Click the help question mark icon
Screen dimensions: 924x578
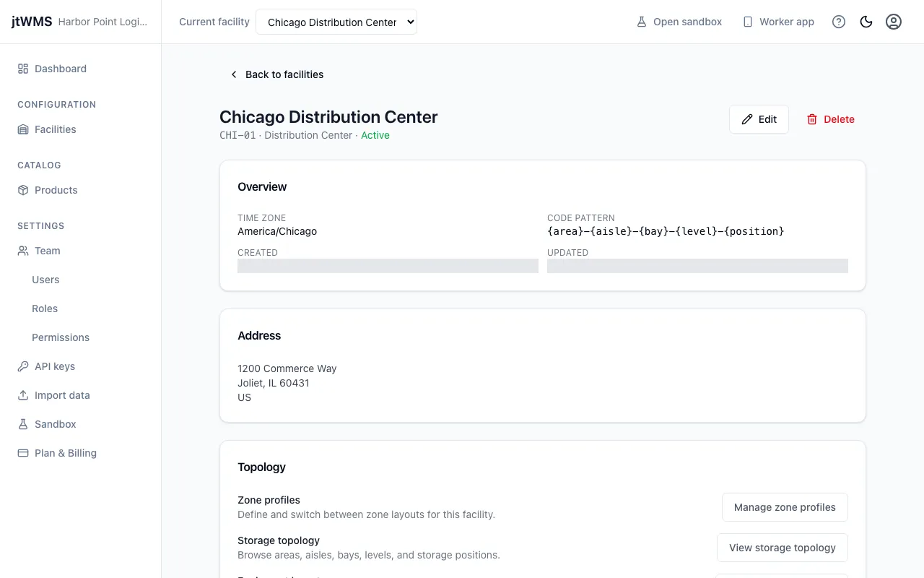click(839, 22)
